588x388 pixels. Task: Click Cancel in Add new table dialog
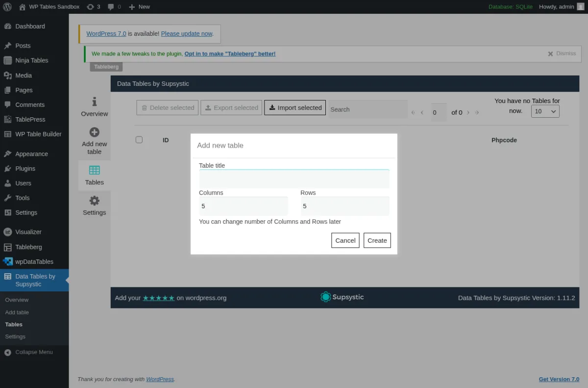(345, 240)
